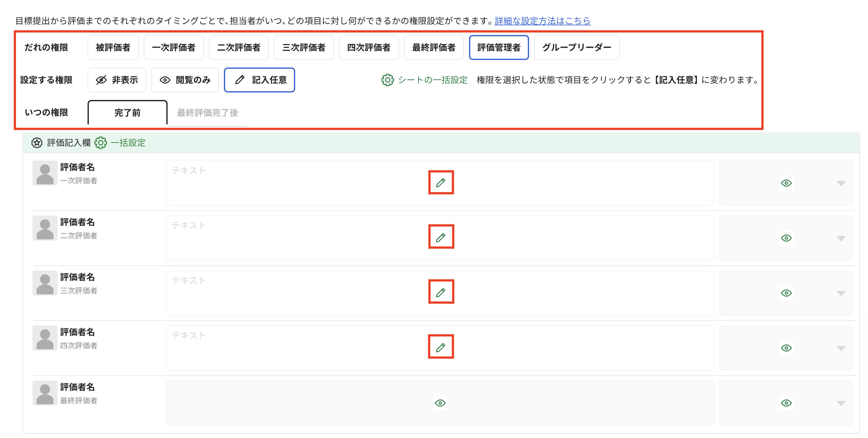The width and height of the screenshot is (868, 438).
Task: Select 被評価者 role
Action: click(x=113, y=47)
